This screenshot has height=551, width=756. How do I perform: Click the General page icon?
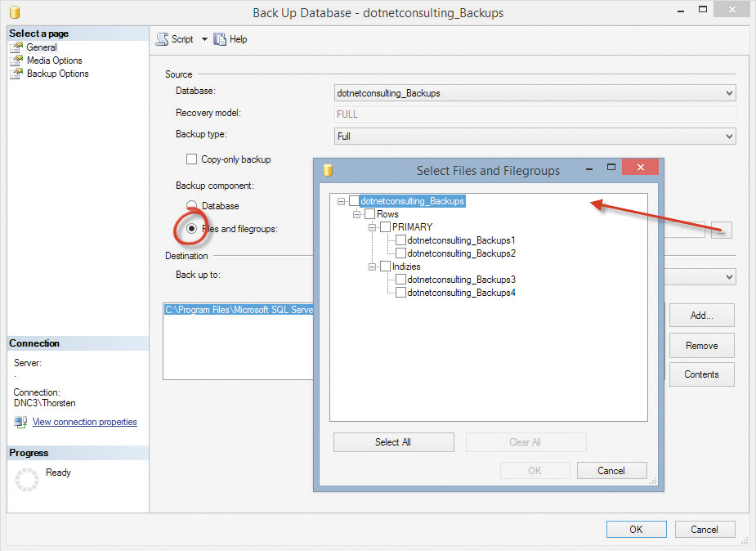[x=16, y=47]
